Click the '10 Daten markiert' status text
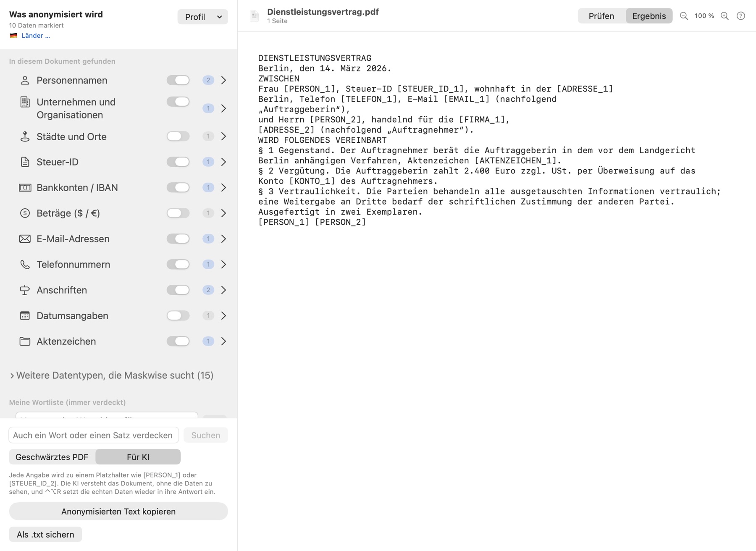This screenshot has width=756, height=551. click(x=37, y=25)
